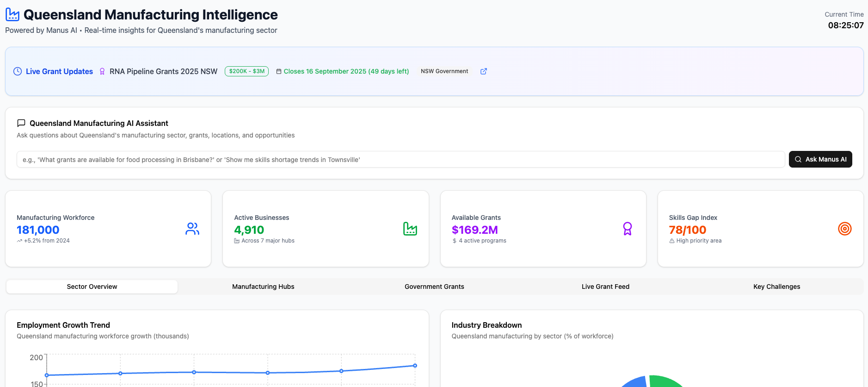Click the Industry Breakdown heading
Screen dimensions: 868x387
[x=486, y=325]
